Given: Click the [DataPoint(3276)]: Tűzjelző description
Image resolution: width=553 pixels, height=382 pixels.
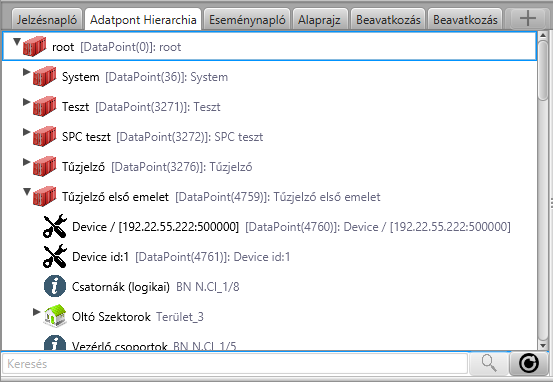Looking at the screenshot, I should [182, 167].
